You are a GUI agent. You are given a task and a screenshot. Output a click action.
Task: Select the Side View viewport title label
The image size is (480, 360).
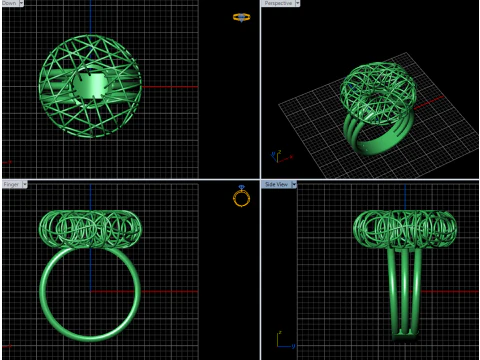[276, 184]
